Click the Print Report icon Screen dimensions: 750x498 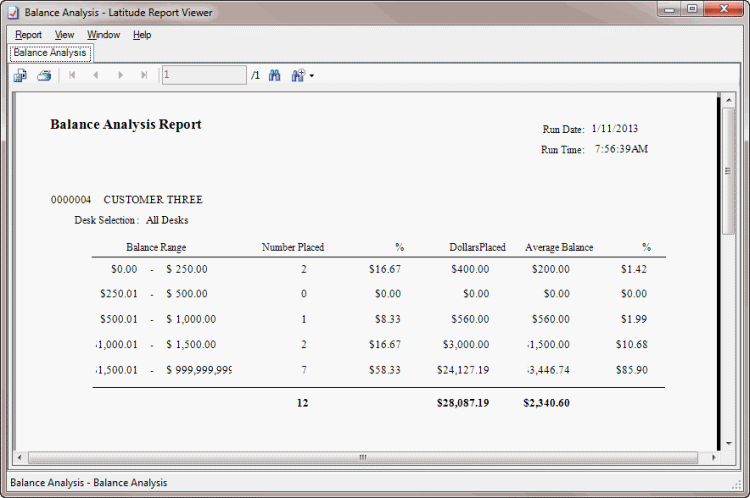point(44,75)
